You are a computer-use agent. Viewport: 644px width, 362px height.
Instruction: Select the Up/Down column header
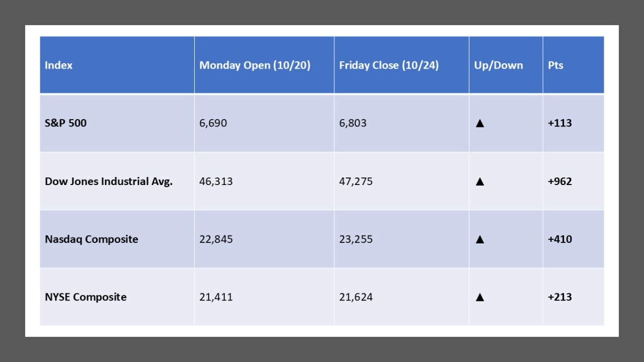point(498,65)
